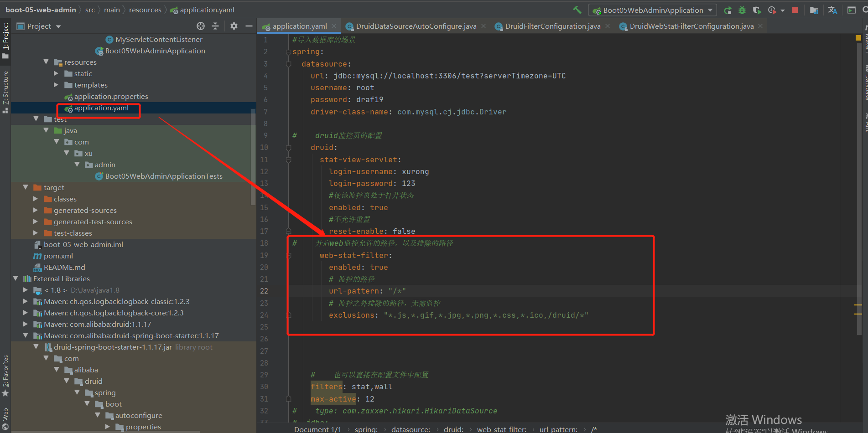Viewport: 868px width, 433px height.
Task: Hide the Project panel with minus icon
Action: click(249, 26)
